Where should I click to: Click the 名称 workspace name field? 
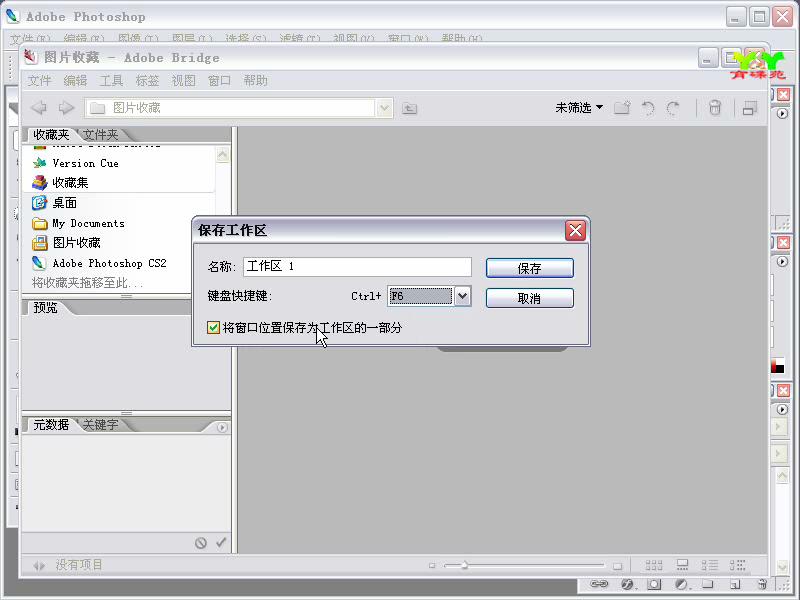pos(357,267)
